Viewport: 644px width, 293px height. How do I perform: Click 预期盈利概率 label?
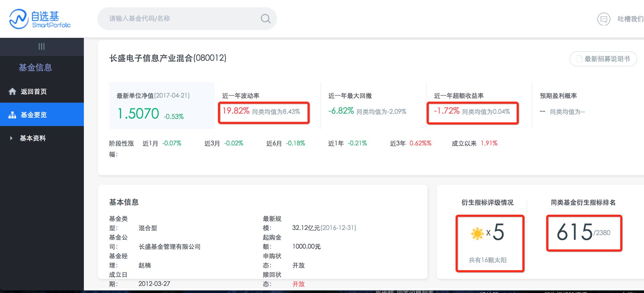[558, 96]
